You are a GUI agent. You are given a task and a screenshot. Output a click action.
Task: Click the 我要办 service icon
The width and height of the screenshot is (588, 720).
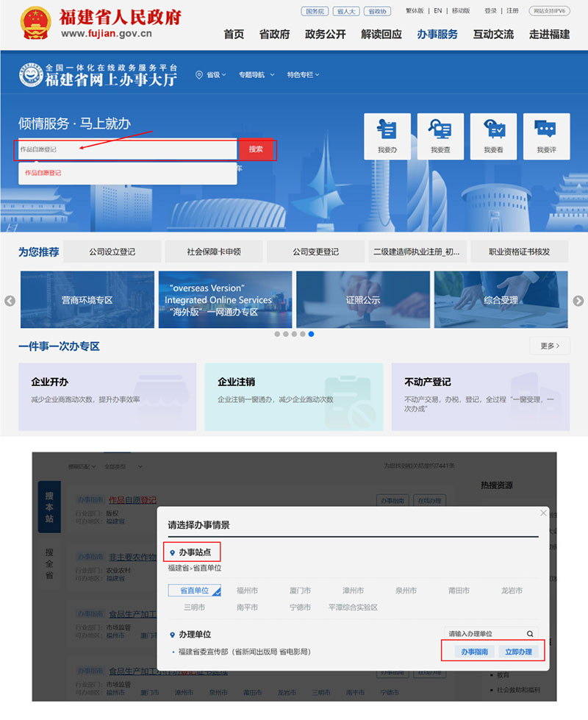[x=387, y=136]
